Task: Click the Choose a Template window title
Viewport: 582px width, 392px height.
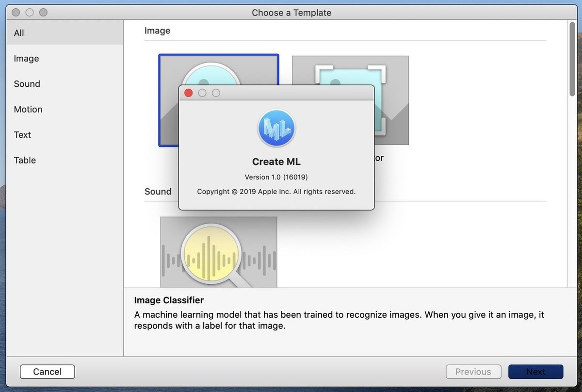Action: pos(291,13)
